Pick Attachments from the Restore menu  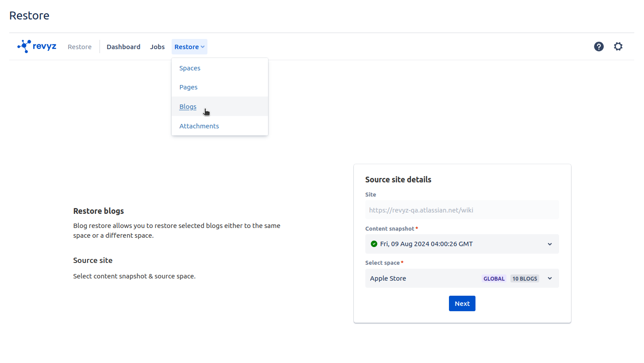coord(199,126)
